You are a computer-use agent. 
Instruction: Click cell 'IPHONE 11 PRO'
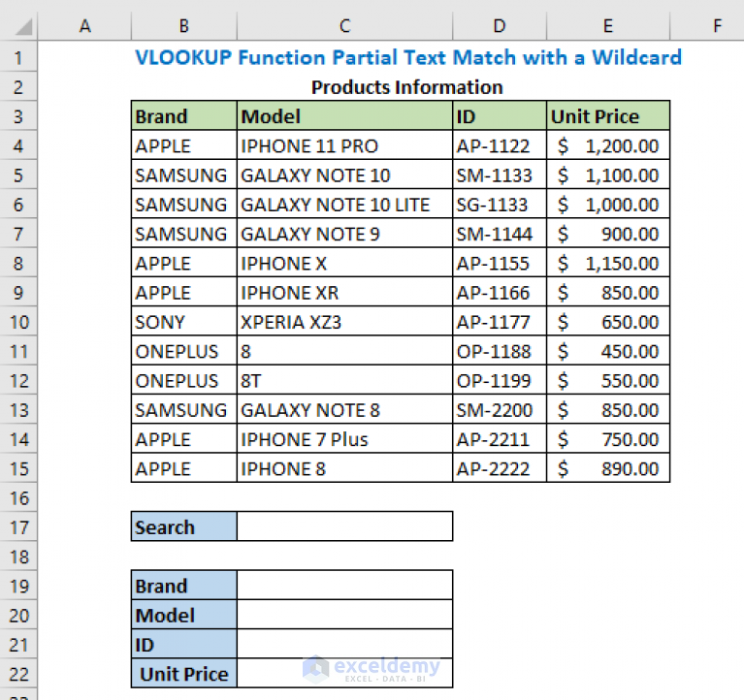tap(345, 145)
